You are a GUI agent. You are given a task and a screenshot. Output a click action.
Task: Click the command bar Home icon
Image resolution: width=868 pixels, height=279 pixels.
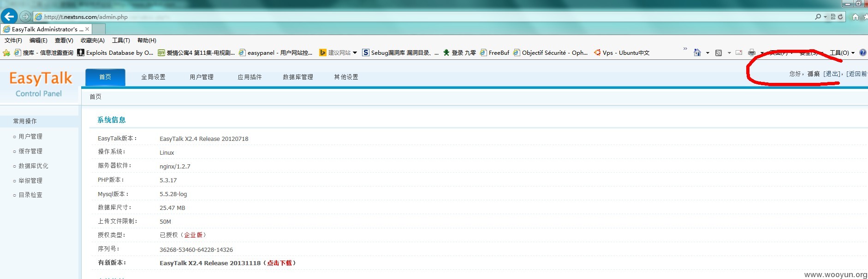pyautogui.click(x=697, y=52)
